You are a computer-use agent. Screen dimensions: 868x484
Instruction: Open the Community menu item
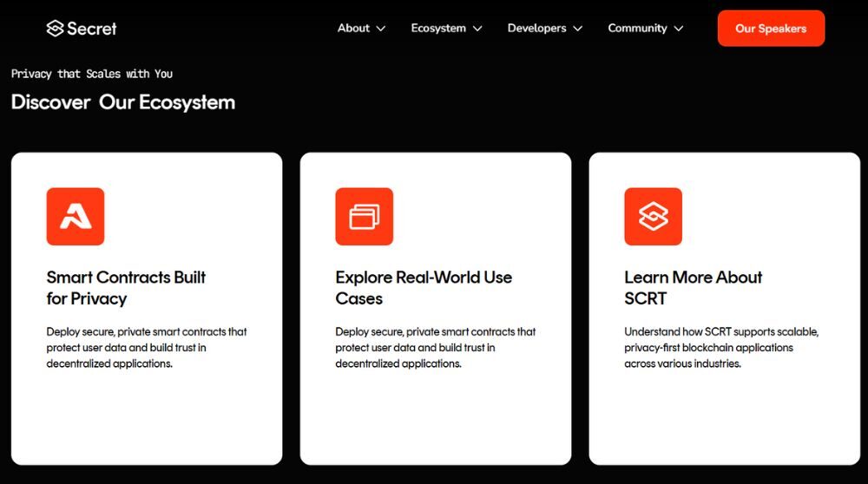pos(637,29)
